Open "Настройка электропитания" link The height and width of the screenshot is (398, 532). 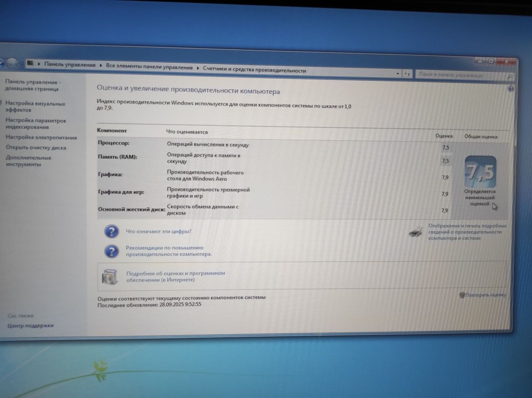coord(41,138)
